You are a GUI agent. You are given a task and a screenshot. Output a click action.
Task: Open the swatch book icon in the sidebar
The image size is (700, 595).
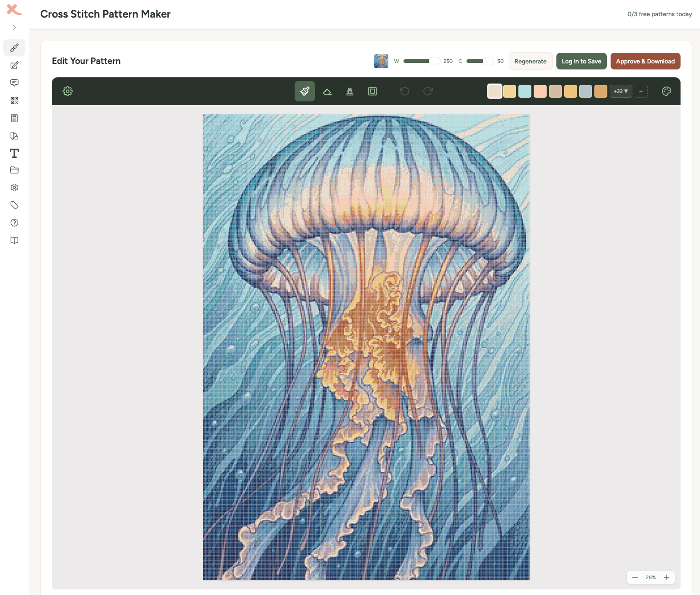(x=14, y=136)
